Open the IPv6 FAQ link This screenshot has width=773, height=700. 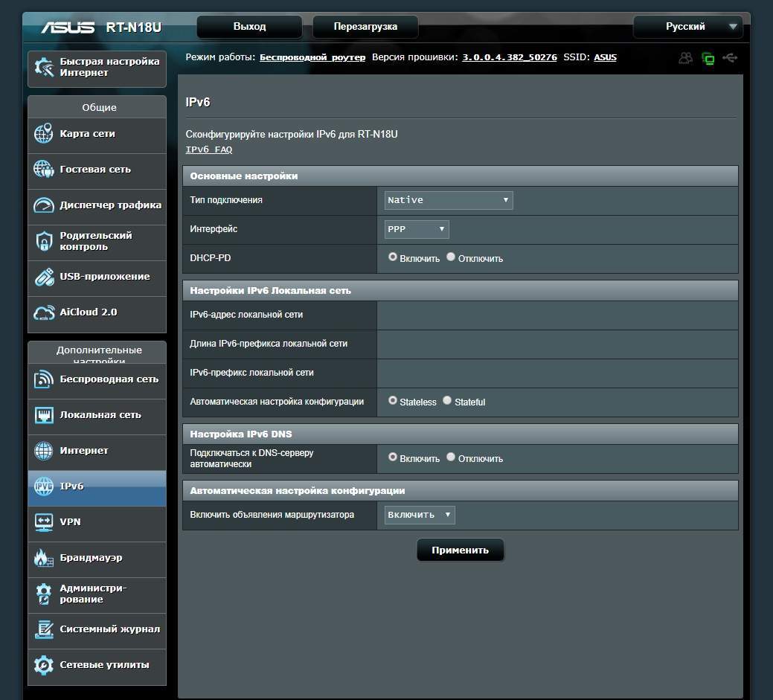point(208,150)
